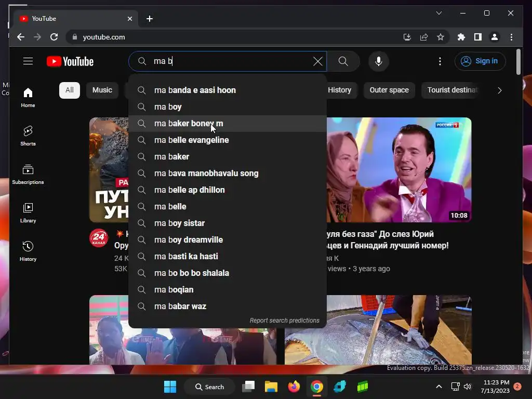Screen dimensions: 532x399
Task: Sign in to YouTube
Action: click(480, 61)
